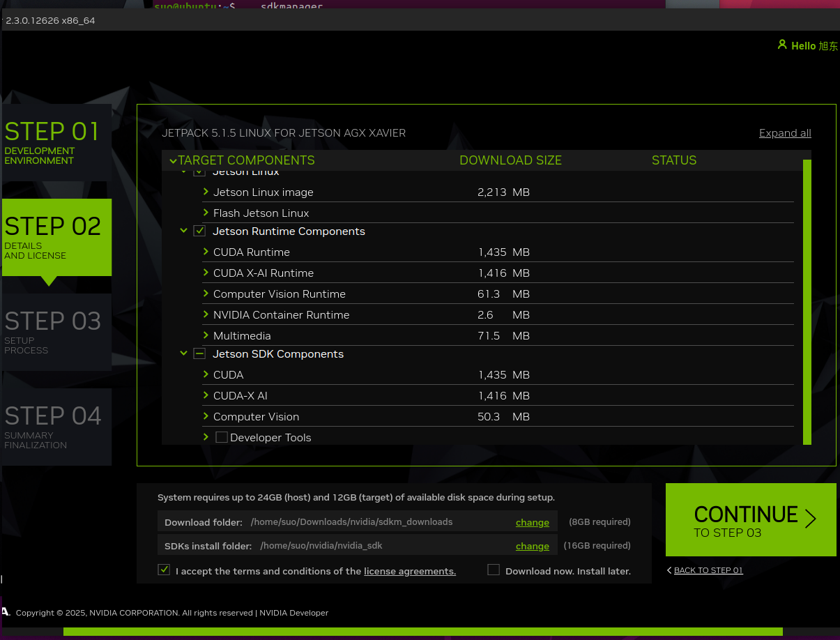Viewport: 840px width, 640px height.
Task: Change the Download folder path
Action: [x=533, y=522]
